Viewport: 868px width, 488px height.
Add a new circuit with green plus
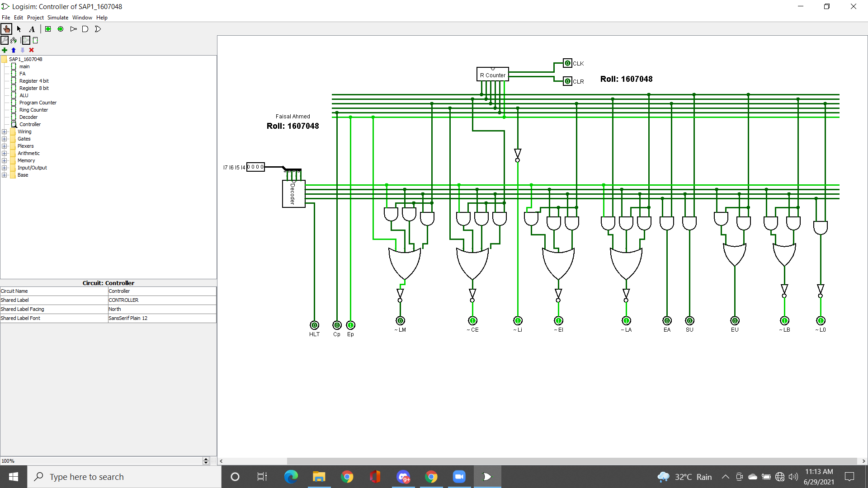click(x=5, y=50)
